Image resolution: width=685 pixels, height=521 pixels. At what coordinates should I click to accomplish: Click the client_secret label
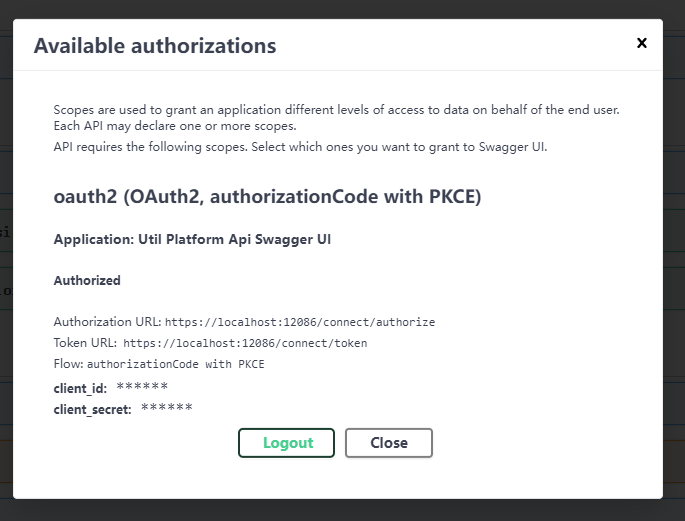pyautogui.click(x=92, y=409)
